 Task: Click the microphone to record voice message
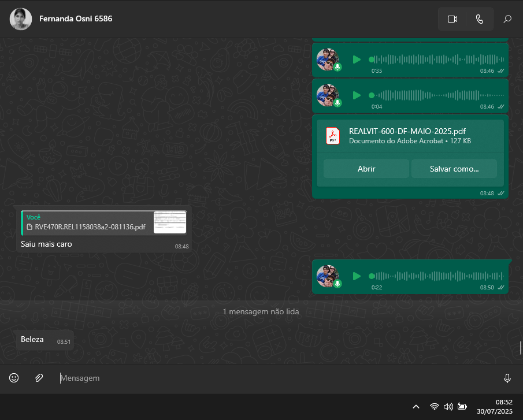point(507,378)
